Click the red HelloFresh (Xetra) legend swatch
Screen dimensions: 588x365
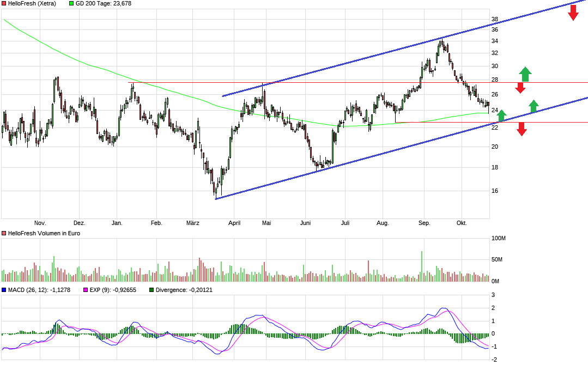tap(4, 3)
